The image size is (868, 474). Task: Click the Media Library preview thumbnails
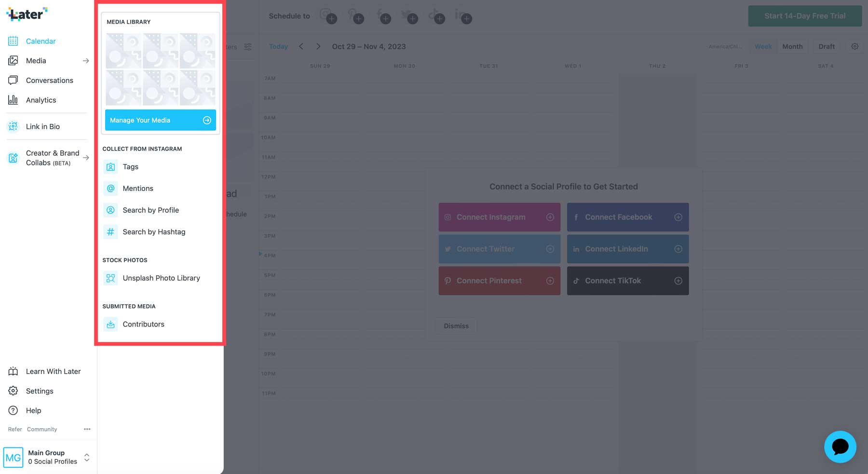(x=161, y=69)
